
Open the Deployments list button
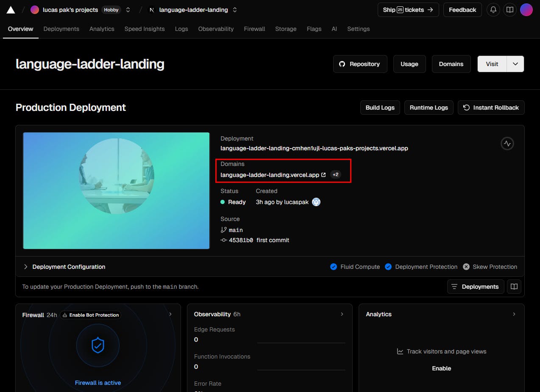point(476,287)
